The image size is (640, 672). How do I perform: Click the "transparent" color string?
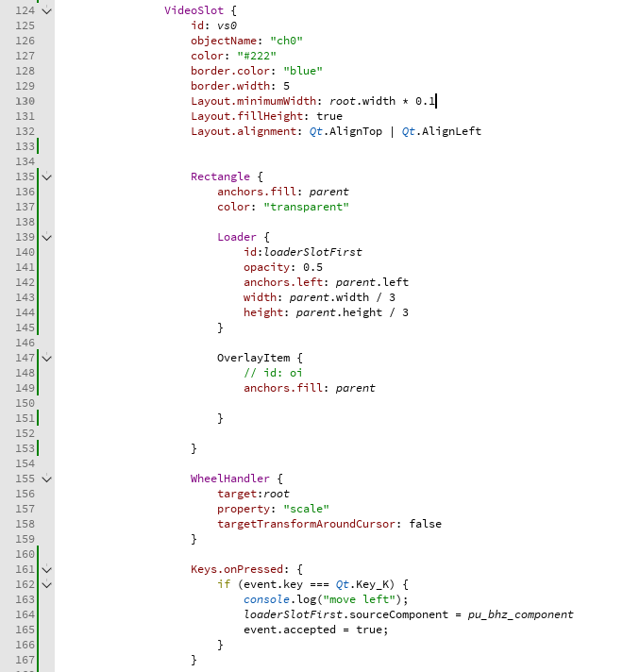pyautogui.click(x=306, y=207)
